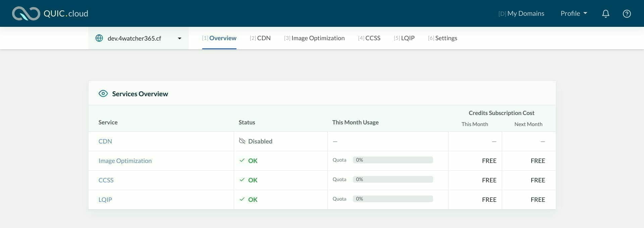
Task: Open Image Optimization service link in table
Action: [125, 161]
